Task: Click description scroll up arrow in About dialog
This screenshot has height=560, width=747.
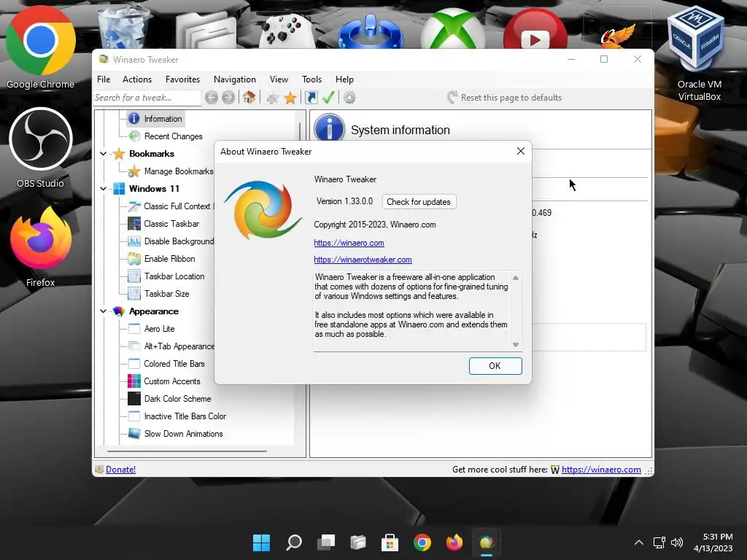Action: coord(516,278)
